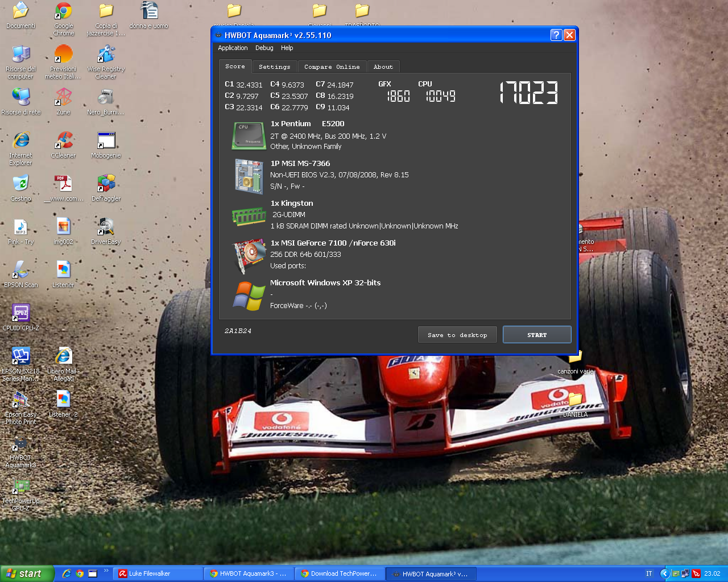Click the motherboard image for MSI MS-7366
Image resolution: width=728 pixels, height=582 pixels.
pyautogui.click(x=249, y=176)
